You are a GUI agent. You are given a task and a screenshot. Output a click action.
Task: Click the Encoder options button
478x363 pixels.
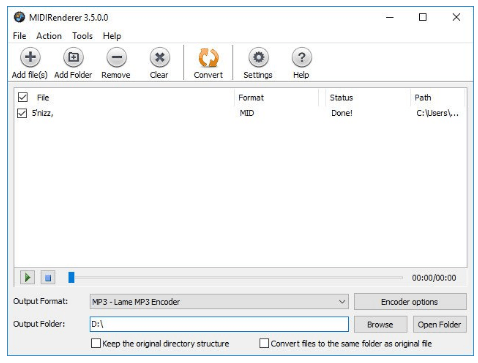(410, 302)
